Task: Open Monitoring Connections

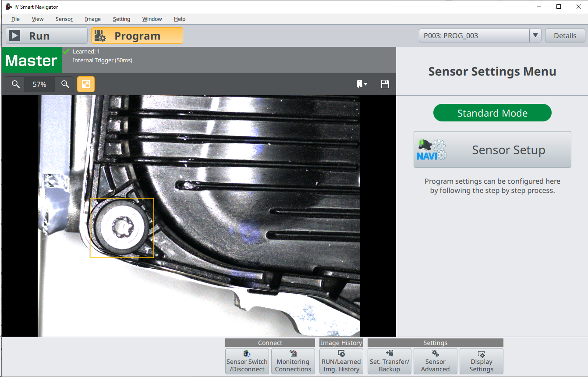Action: coord(293,361)
